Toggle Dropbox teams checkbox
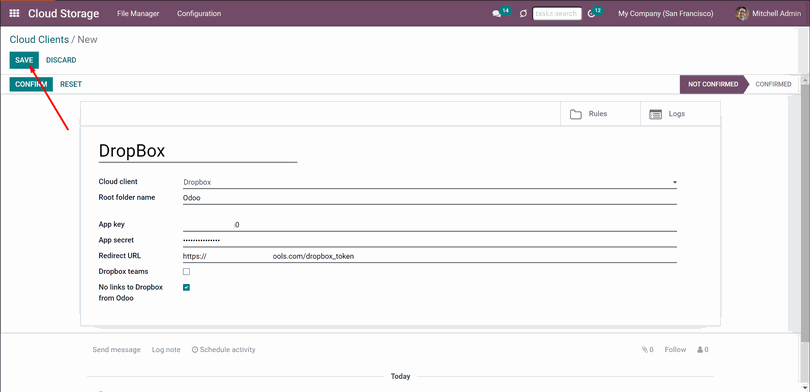This screenshot has width=810, height=392. [186, 272]
